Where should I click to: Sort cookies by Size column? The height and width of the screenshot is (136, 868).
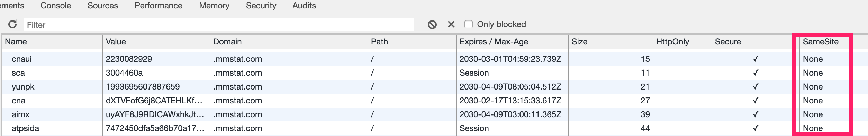tap(611, 42)
